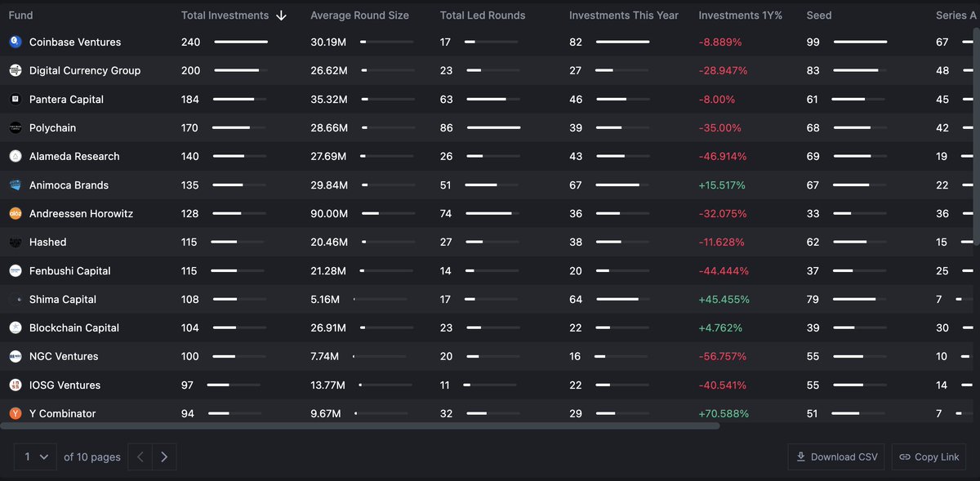Click the Animoca Brands logo icon

point(16,185)
